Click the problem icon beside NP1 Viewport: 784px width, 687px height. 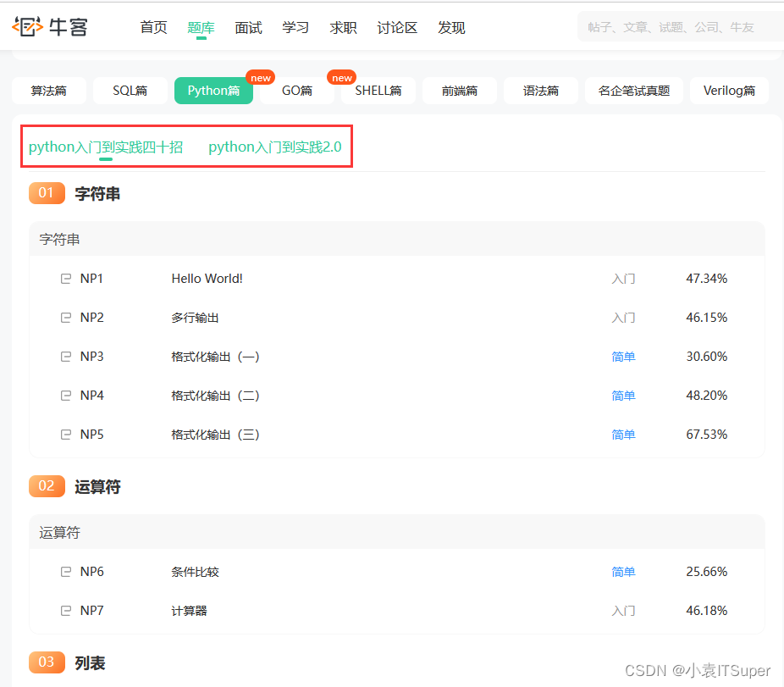pos(65,279)
